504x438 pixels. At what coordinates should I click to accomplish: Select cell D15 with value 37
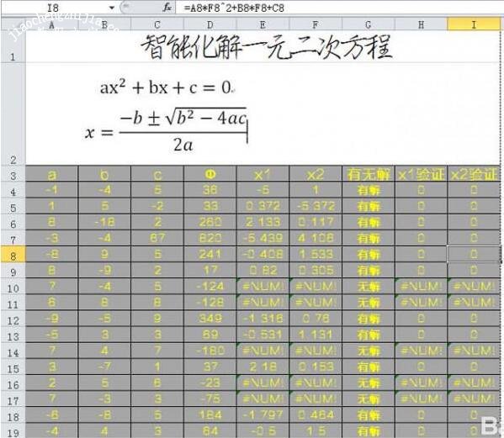pos(210,367)
